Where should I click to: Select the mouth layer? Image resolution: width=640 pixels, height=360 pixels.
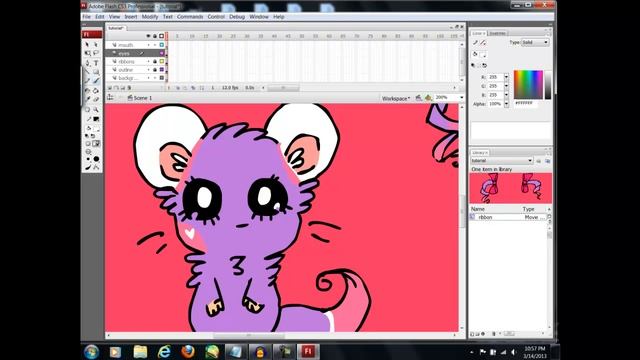pyautogui.click(x=126, y=45)
